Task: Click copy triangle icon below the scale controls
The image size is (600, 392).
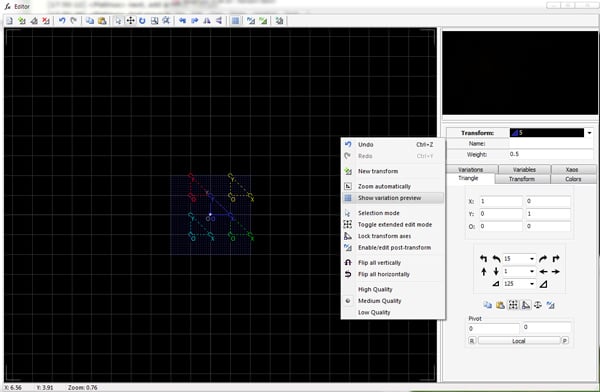Action: point(488,305)
